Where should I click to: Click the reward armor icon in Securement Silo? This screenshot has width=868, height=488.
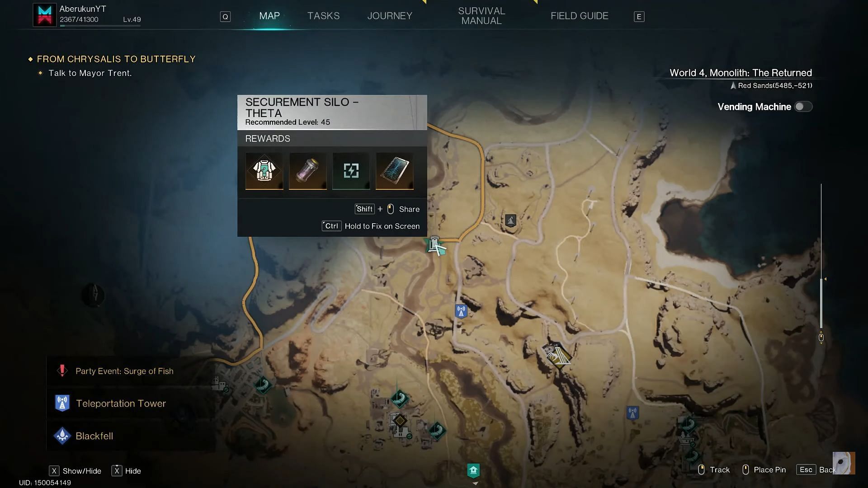coord(264,171)
